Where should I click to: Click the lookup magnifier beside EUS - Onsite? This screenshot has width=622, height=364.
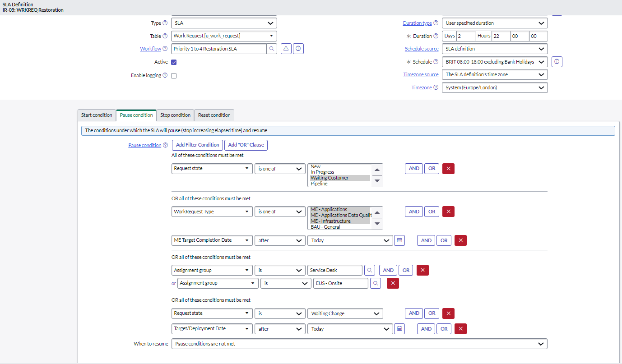coord(375,283)
